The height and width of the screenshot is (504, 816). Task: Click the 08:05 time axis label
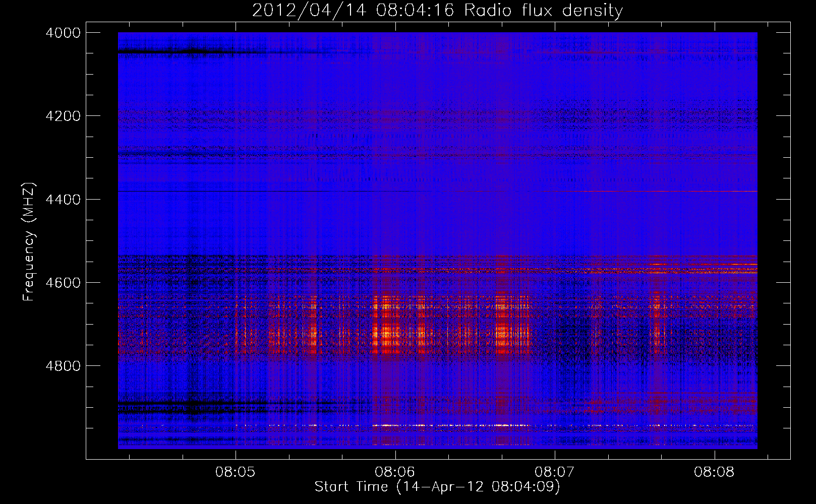236,472
